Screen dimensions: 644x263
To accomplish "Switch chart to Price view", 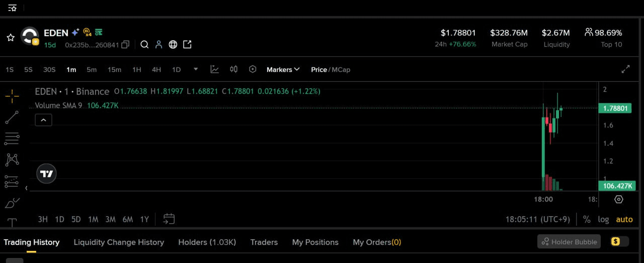I will (319, 70).
